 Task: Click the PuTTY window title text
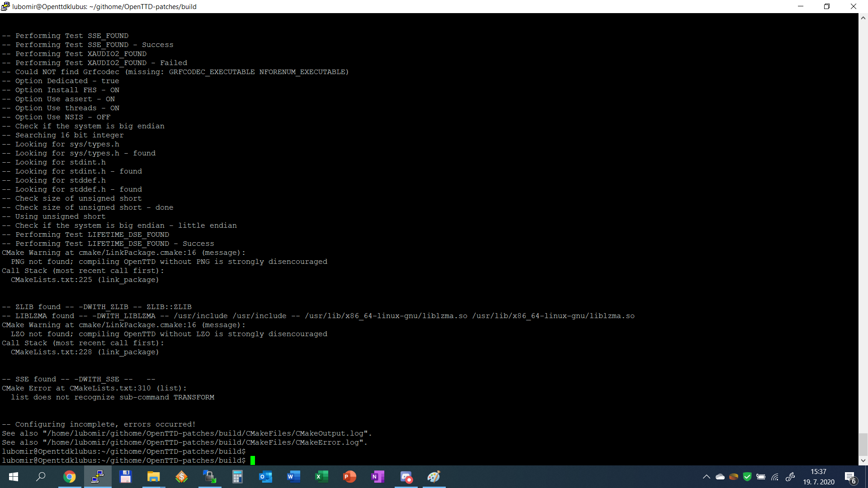click(104, 6)
